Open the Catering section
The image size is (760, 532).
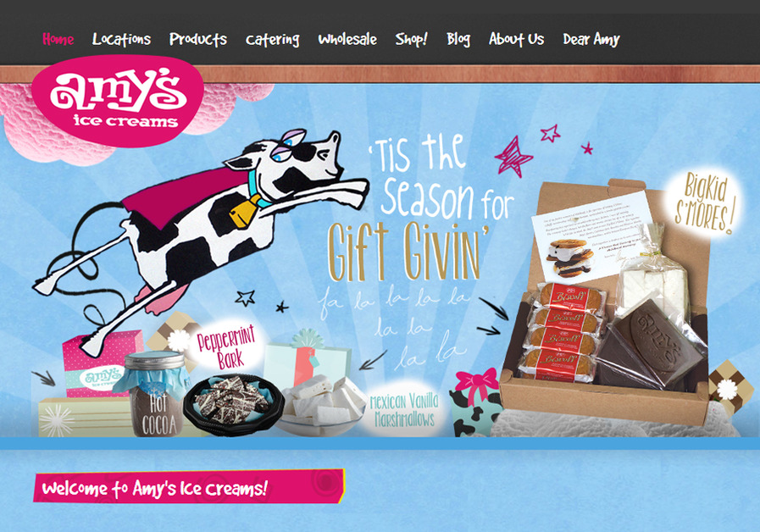tap(273, 40)
